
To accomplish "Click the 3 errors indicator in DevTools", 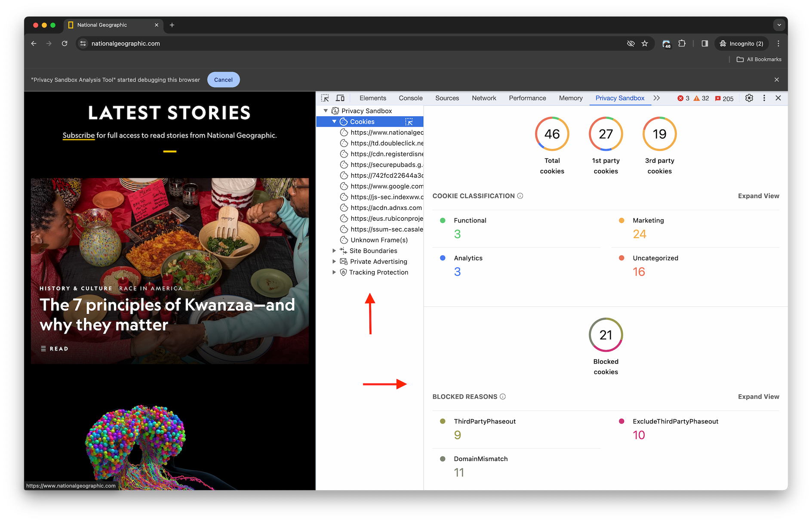I will point(682,98).
